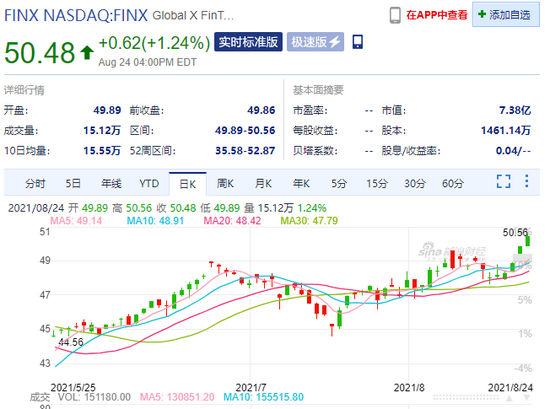550x409 pixels.
Task: Click the Aug 24 04:00PM EDT timestamp
Action: click(x=147, y=62)
